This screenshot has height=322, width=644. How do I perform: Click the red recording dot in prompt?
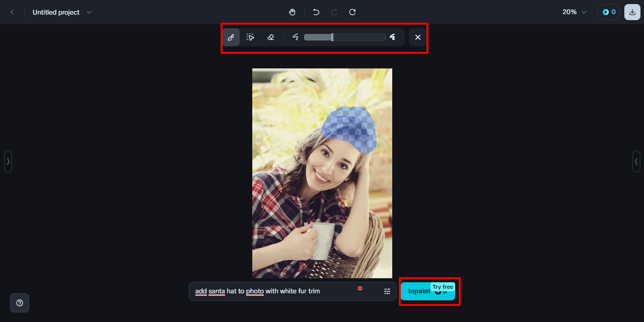[360, 288]
